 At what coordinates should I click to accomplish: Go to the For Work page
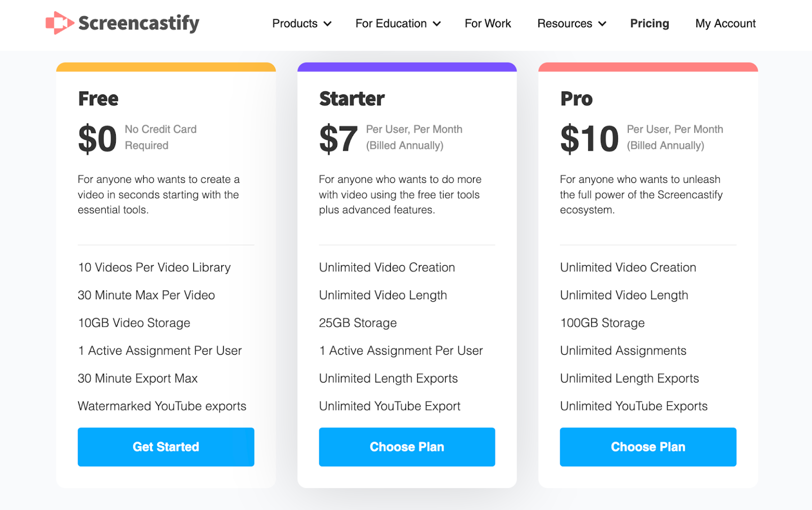click(488, 23)
